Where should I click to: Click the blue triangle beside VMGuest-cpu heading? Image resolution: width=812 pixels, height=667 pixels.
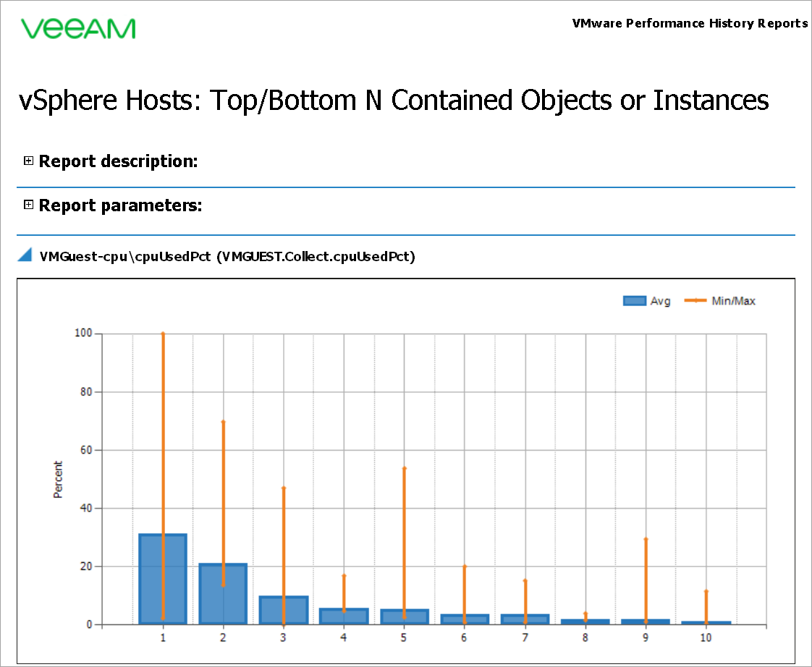(25, 255)
